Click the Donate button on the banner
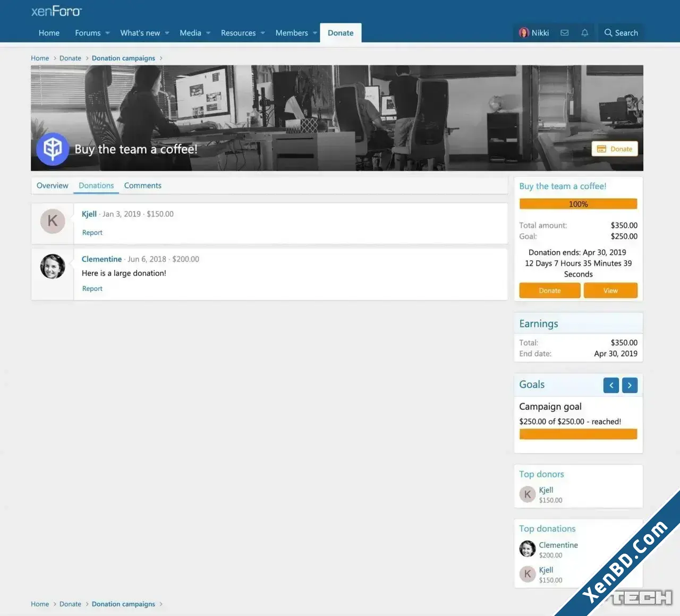This screenshot has width=680, height=616. (615, 149)
